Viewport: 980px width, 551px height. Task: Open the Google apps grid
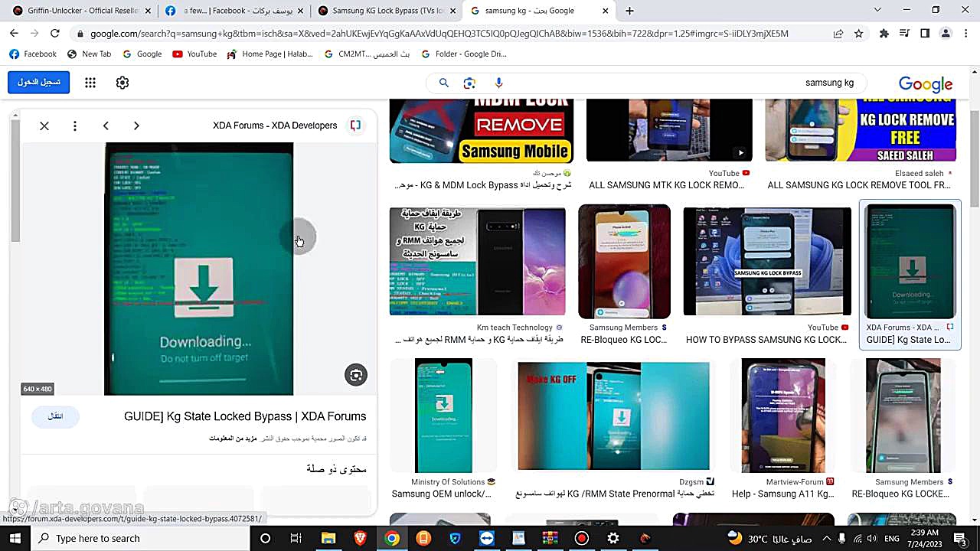point(90,83)
